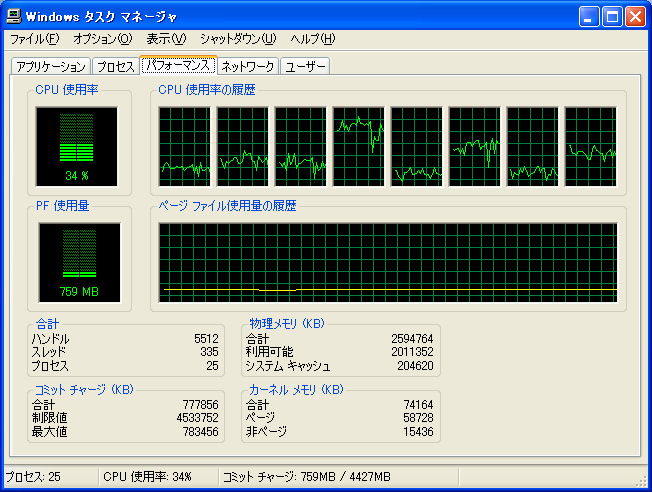The height and width of the screenshot is (492, 652).
Task: Switch to the ネットワーク tab
Action: (x=248, y=67)
